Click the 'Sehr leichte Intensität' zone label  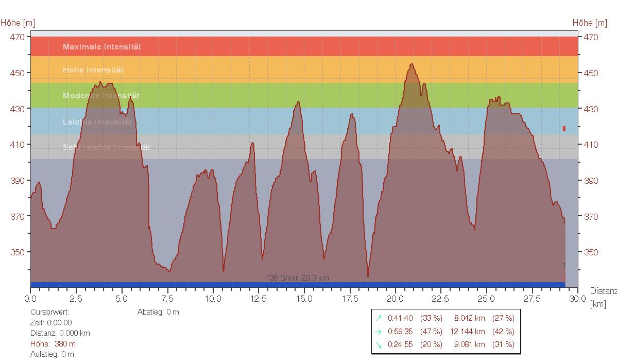pos(106,147)
